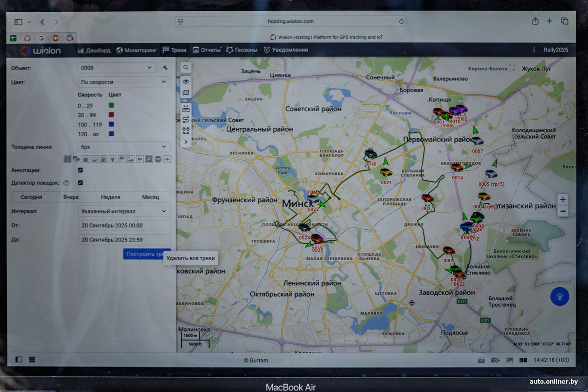Toggle the stop markers icon

click(x=158, y=159)
